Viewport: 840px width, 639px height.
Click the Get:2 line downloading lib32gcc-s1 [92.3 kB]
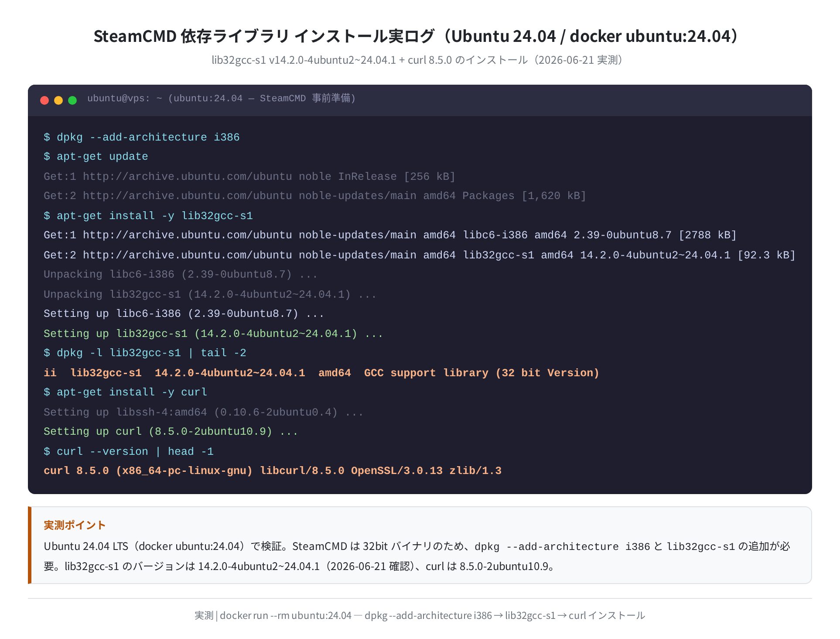click(x=420, y=255)
